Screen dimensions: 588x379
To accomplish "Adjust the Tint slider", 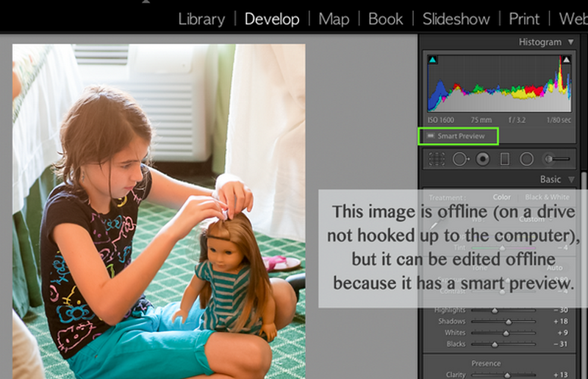I will pyautogui.click(x=503, y=248).
